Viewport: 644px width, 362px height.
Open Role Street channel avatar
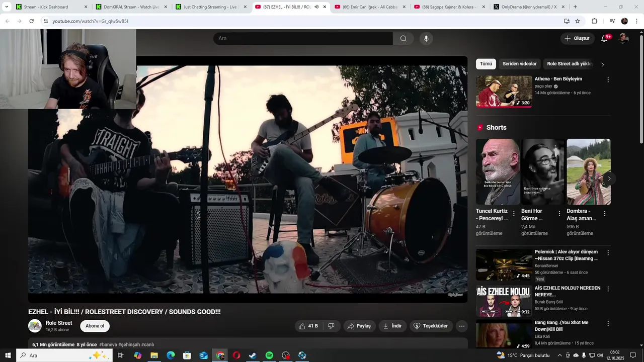pos(35,326)
